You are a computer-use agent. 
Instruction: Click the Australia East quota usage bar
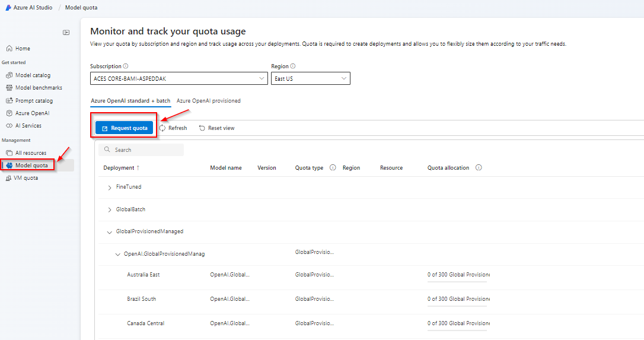457,282
